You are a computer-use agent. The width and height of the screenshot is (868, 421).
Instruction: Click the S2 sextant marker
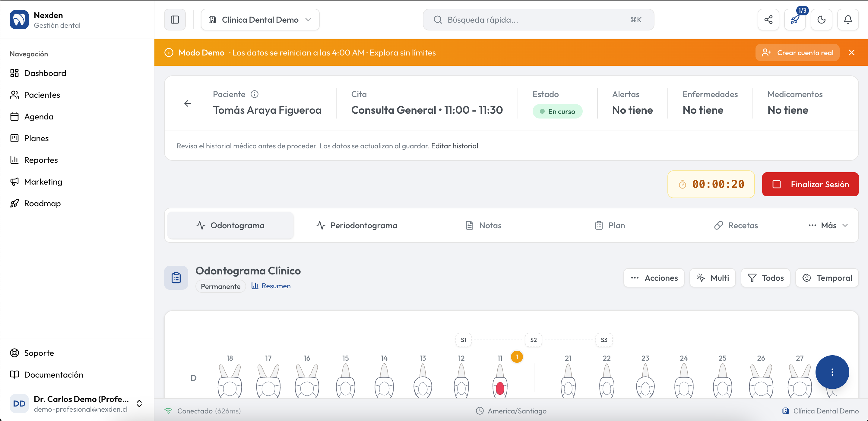534,340
